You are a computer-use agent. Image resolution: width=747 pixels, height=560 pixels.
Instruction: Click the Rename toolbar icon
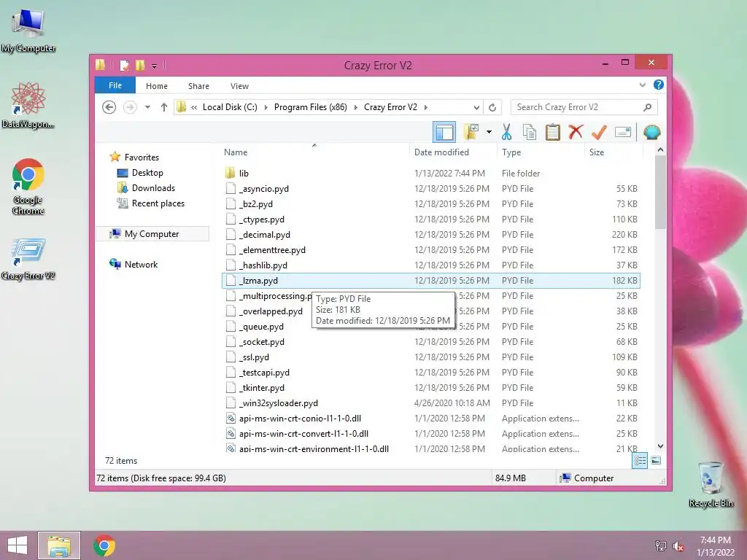click(x=623, y=132)
